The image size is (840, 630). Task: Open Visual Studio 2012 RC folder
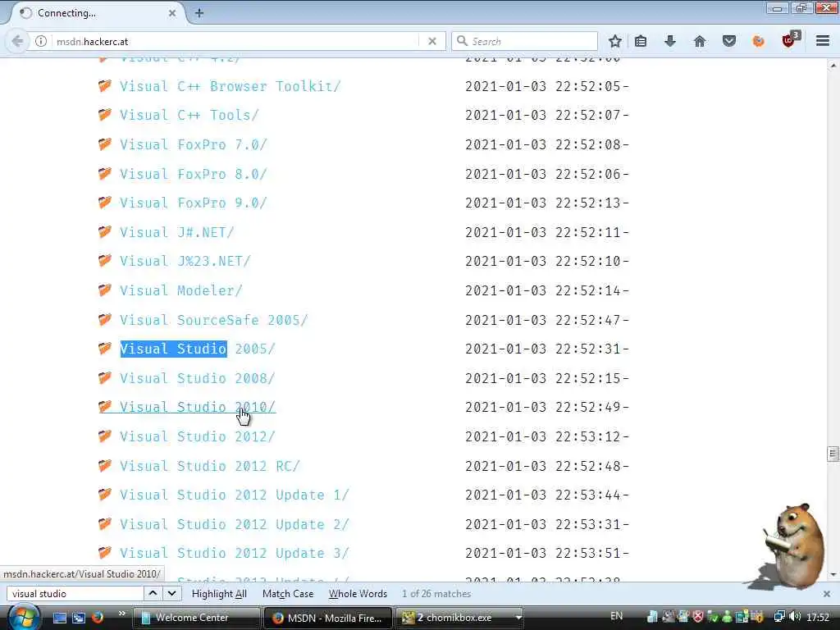tap(209, 467)
